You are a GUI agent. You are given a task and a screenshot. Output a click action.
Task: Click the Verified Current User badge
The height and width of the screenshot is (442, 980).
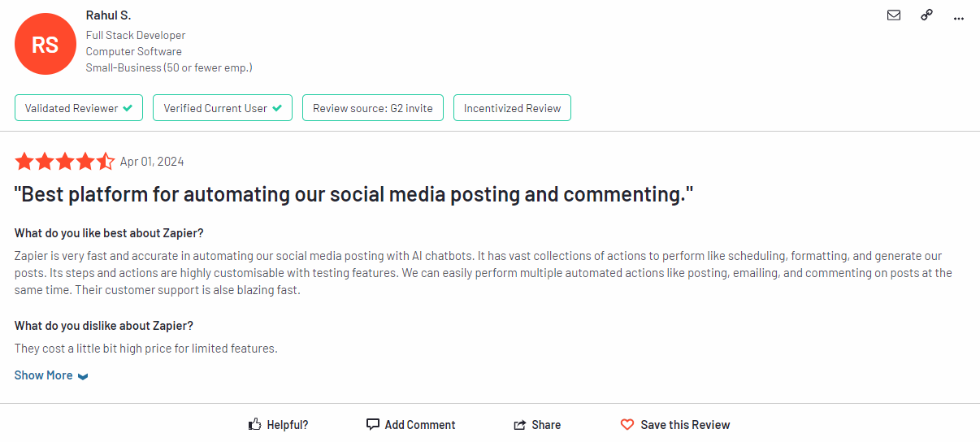(x=223, y=108)
